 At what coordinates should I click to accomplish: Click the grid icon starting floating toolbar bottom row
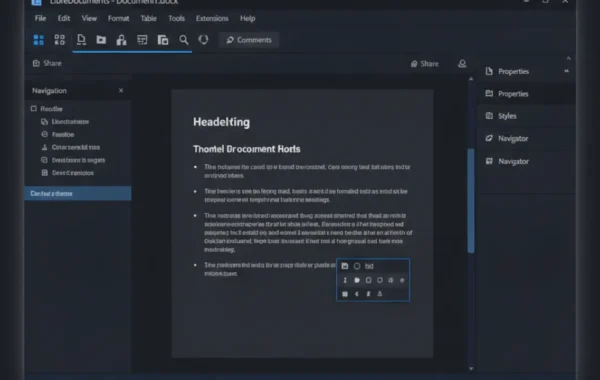345,294
